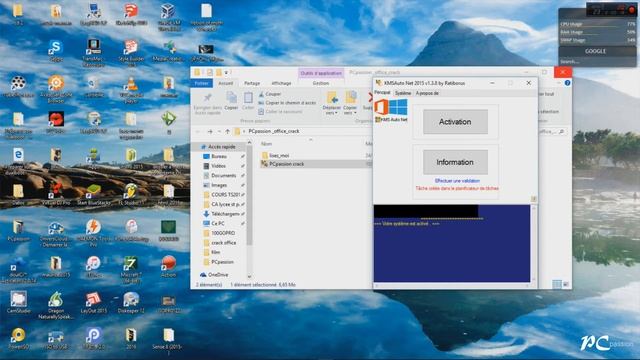Open the Fichier menu in File Explorer
The height and width of the screenshot is (360, 640).
click(202, 83)
